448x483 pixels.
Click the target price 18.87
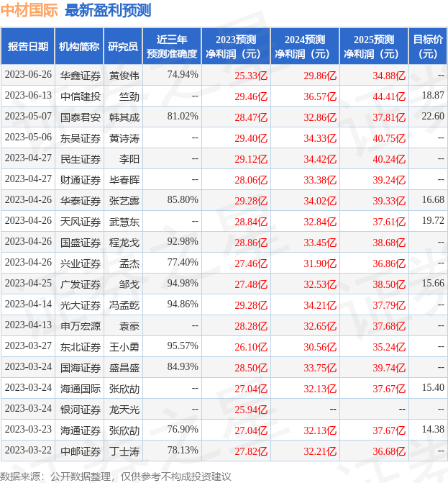click(x=433, y=96)
